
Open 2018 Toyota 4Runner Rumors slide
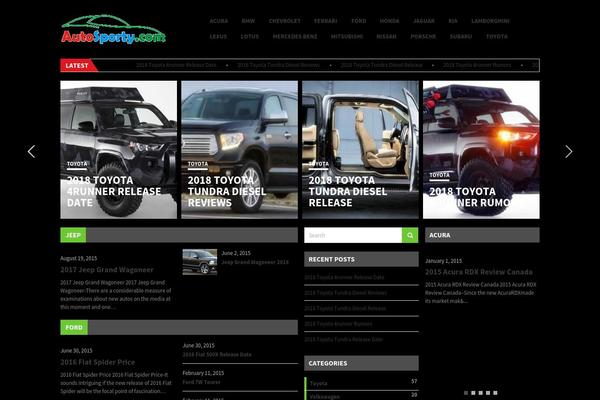481,150
